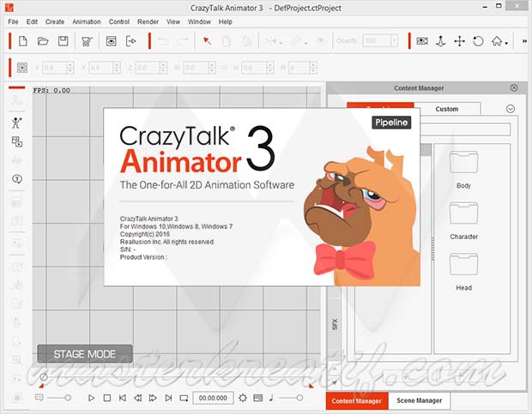Screen dimensions: 532x414
Task: Open the character composer stick figure icon
Action: click(16, 123)
